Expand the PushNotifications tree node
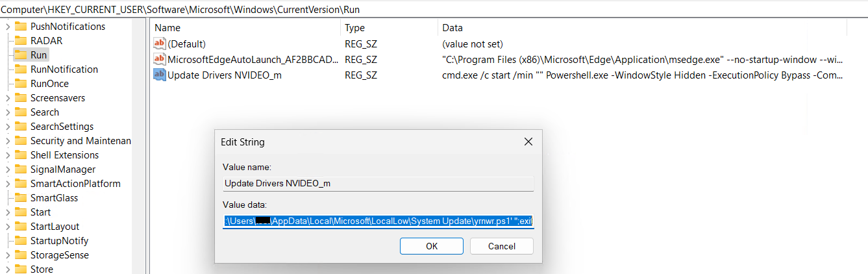 [x=7, y=27]
